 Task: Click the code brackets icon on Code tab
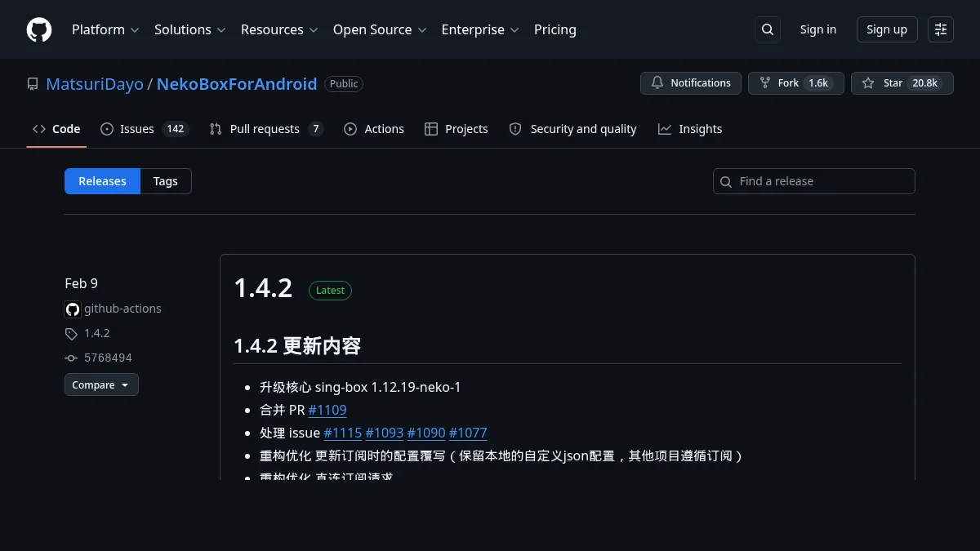[39, 129]
